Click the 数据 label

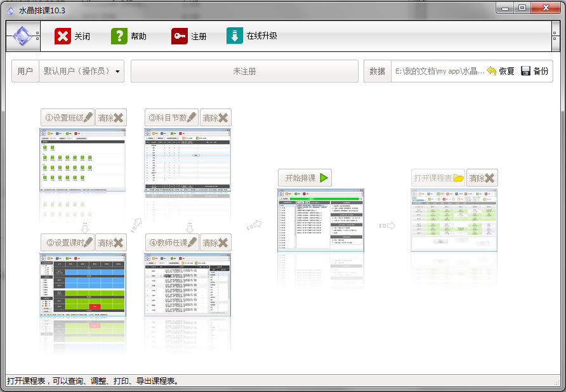377,71
